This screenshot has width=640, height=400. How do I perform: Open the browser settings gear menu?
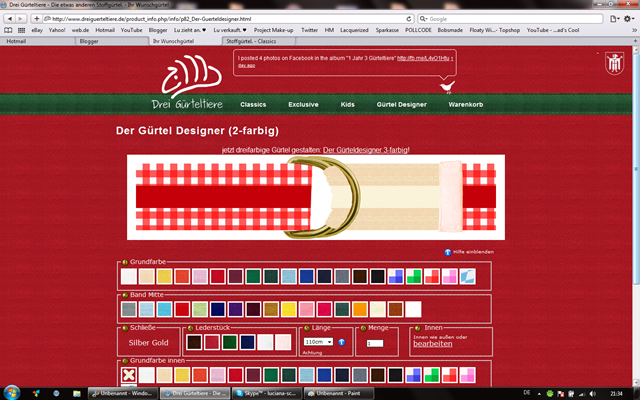point(628,19)
